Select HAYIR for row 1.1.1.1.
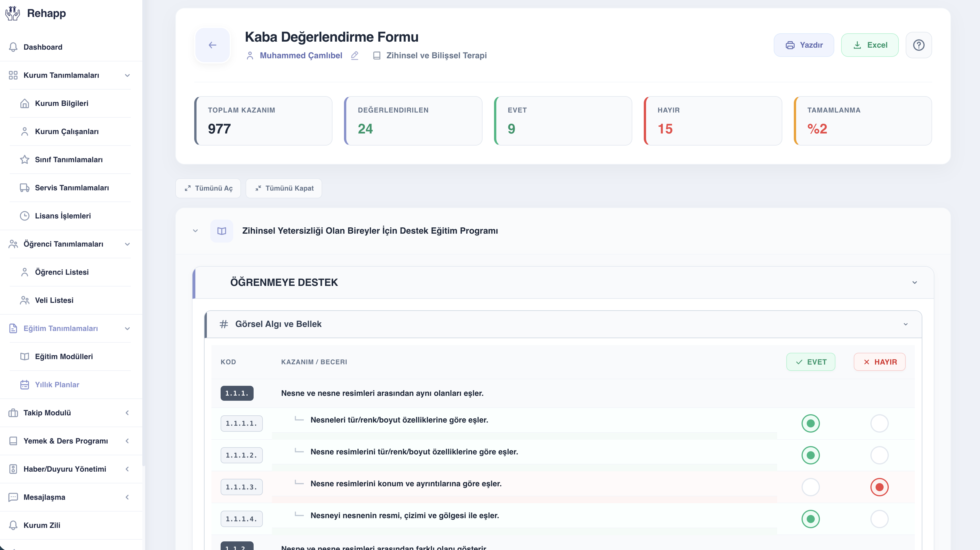Viewport: 980px width, 550px height. click(879, 424)
